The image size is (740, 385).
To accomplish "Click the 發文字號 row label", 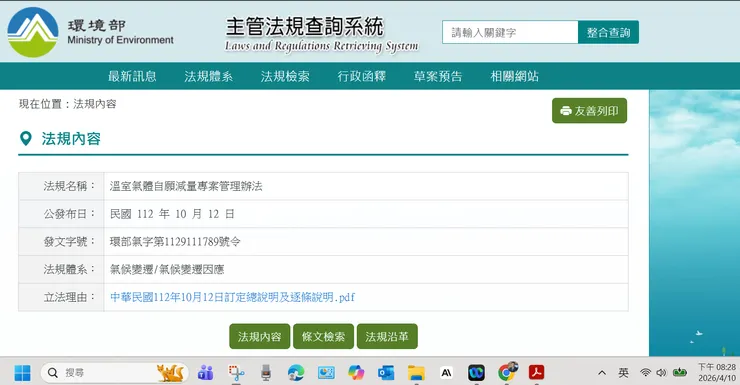I will coord(69,242).
